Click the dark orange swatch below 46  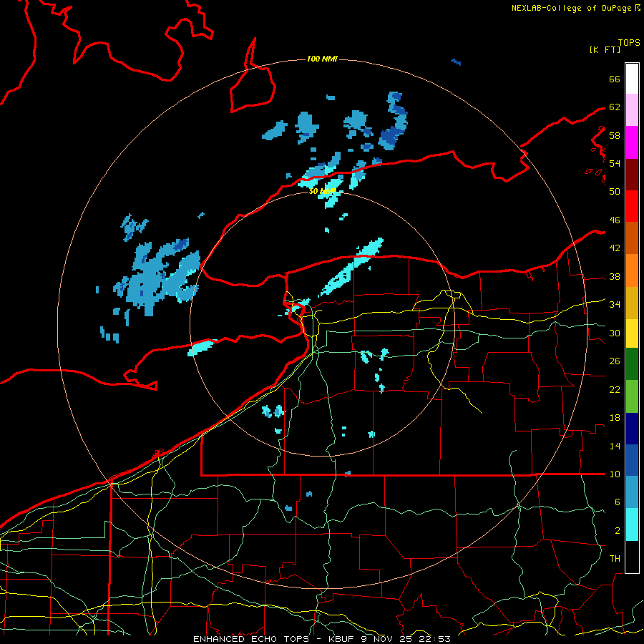click(632, 238)
